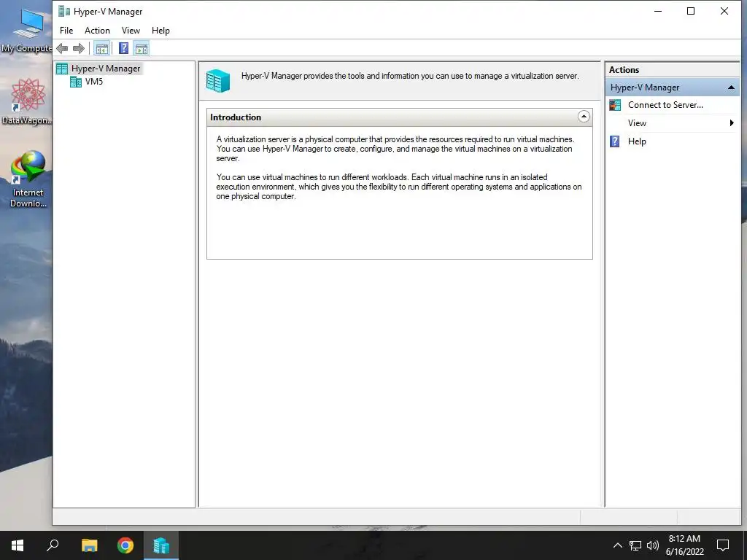Select My Computer desktop icon
The width and height of the screenshot is (747, 560).
(x=26, y=29)
